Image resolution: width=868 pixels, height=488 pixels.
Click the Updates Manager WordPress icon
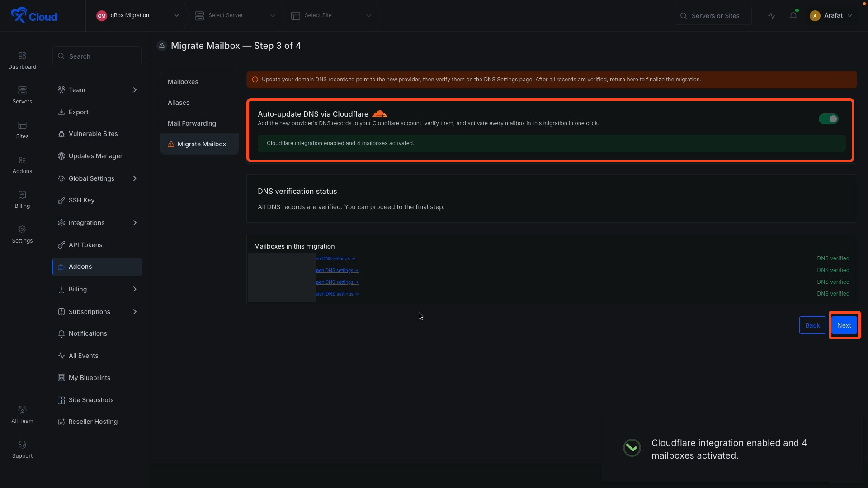pyautogui.click(x=61, y=156)
